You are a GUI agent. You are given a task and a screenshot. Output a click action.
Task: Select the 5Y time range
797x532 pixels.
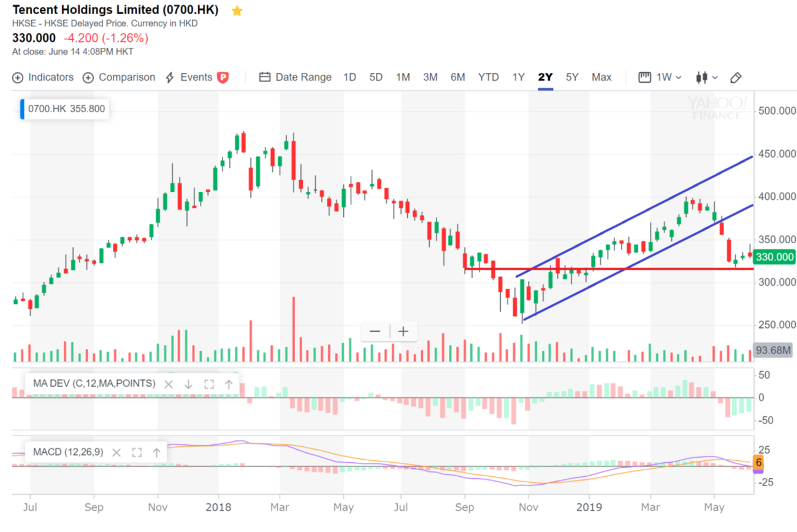[x=572, y=77]
